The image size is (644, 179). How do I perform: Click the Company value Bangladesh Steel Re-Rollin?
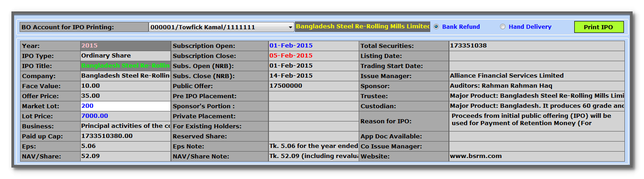pyautogui.click(x=125, y=76)
